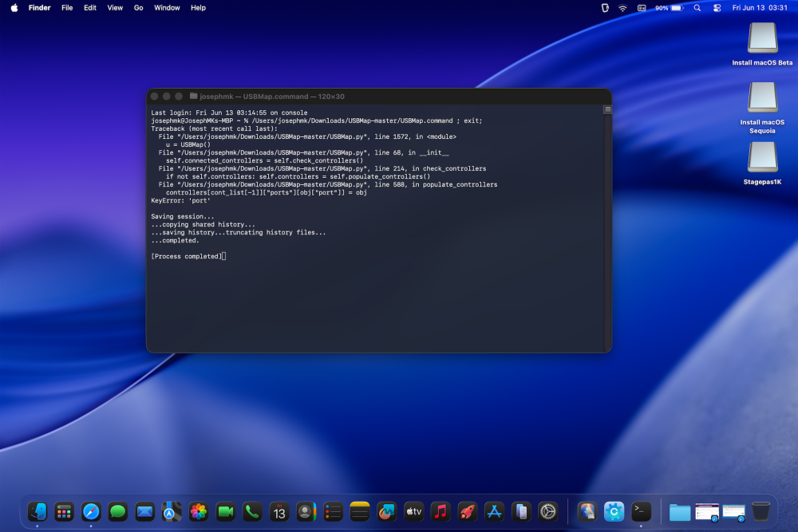The width and height of the screenshot is (798, 532).
Task: Select Install macOS Sequoia drive on desktop
Action: 762,108
